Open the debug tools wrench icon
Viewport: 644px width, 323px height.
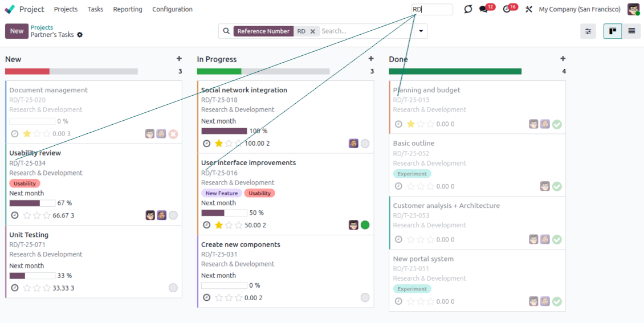tap(529, 9)
